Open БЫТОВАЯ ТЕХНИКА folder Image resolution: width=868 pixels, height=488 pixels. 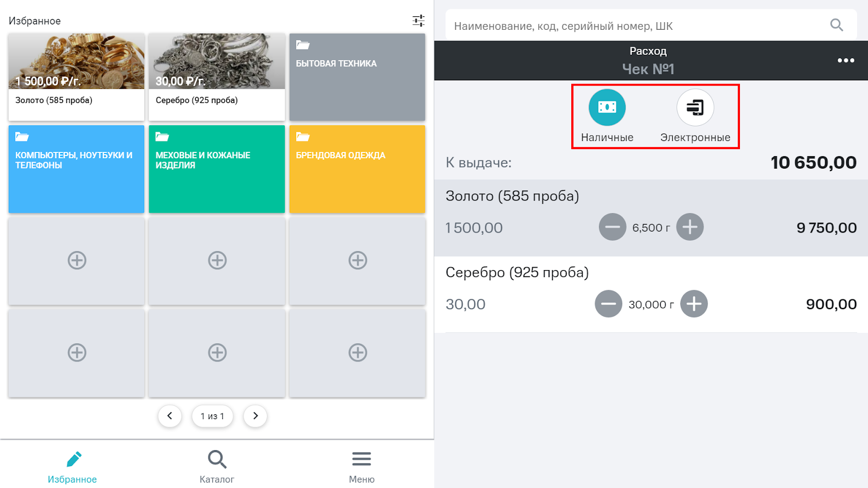[x=358, y=77]
